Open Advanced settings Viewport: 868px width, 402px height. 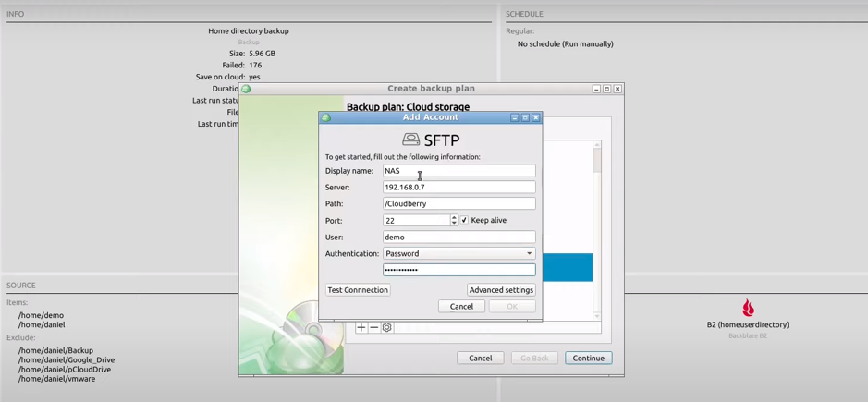point(501,290)
